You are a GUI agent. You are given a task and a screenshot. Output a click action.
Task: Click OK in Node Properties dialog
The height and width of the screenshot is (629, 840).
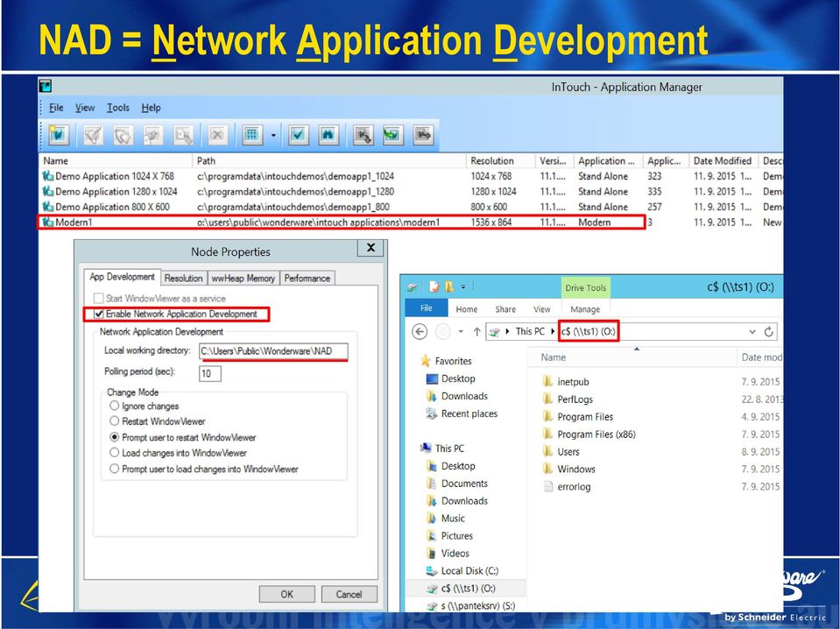[x=286, y=594]
